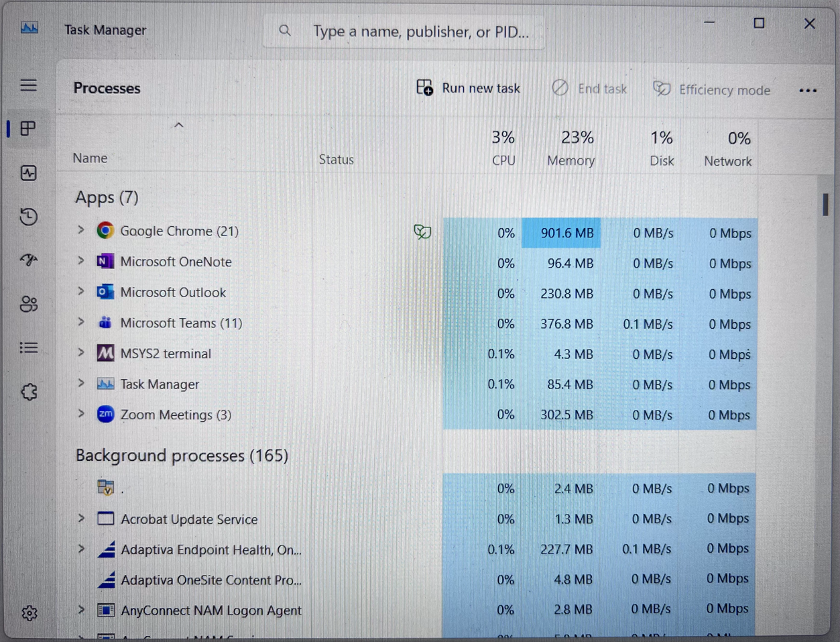
Task: Sort processes by Memory column
Action: (x=571, y=148)
